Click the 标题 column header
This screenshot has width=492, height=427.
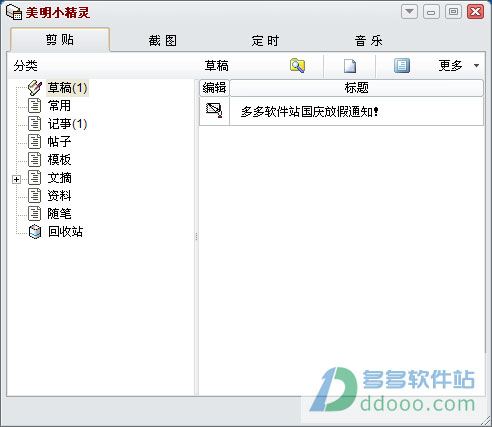click(356, 88)
